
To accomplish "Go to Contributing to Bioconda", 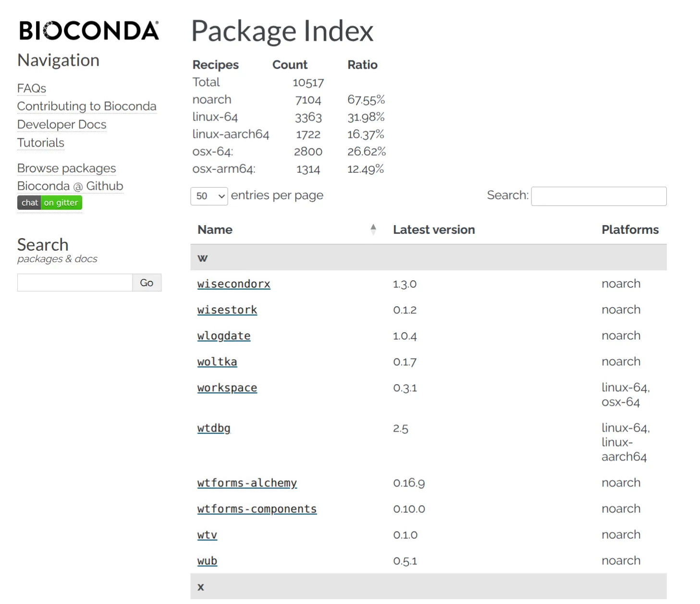I will click(x=87, y=106).
